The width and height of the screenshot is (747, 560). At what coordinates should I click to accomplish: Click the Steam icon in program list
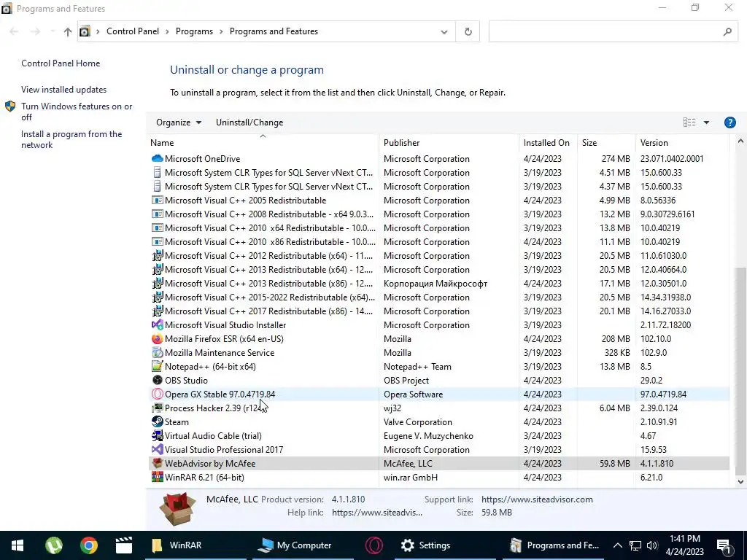(x=158, y=422)
